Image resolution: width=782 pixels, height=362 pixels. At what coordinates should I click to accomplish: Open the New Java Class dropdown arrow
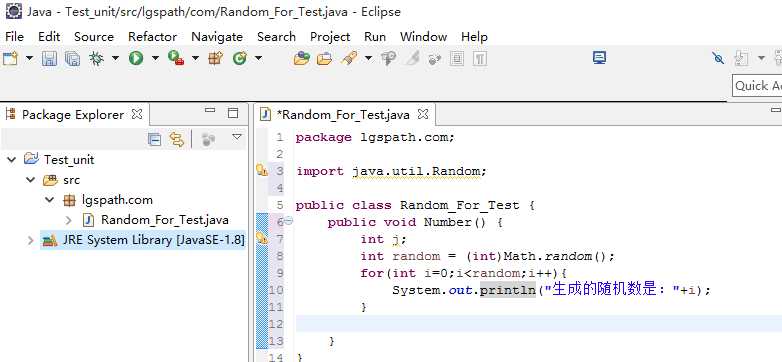(x=258, y=58)
